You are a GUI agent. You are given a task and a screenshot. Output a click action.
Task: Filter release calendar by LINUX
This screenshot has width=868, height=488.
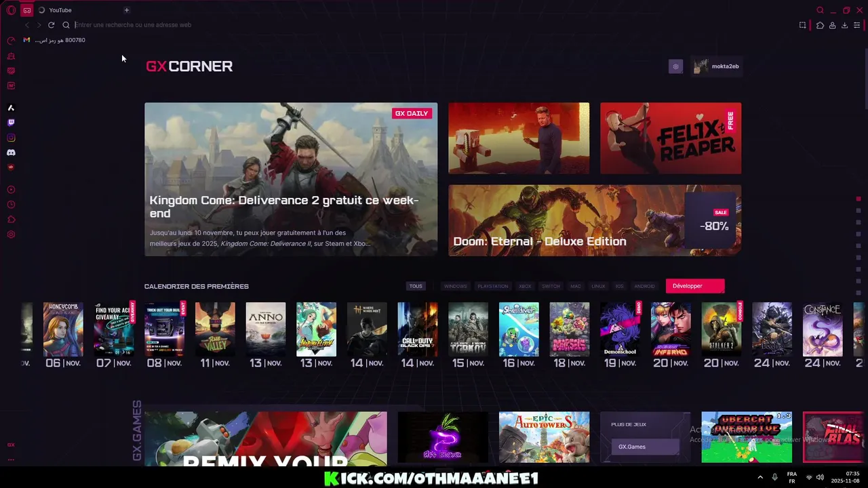click(x=598, y=286)
